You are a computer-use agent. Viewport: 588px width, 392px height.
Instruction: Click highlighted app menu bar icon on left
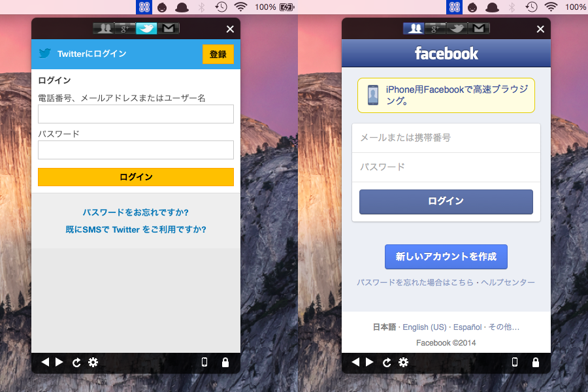144,7
